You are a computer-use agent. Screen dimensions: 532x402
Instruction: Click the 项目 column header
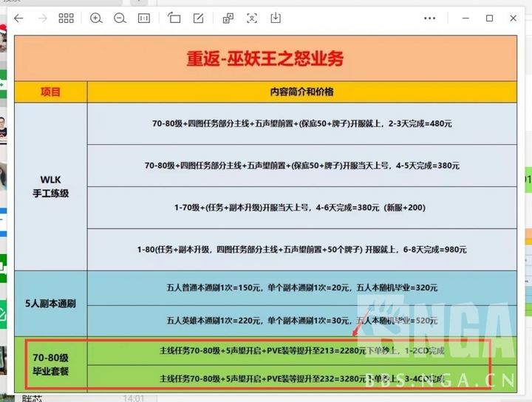click(x=50, y=92)
